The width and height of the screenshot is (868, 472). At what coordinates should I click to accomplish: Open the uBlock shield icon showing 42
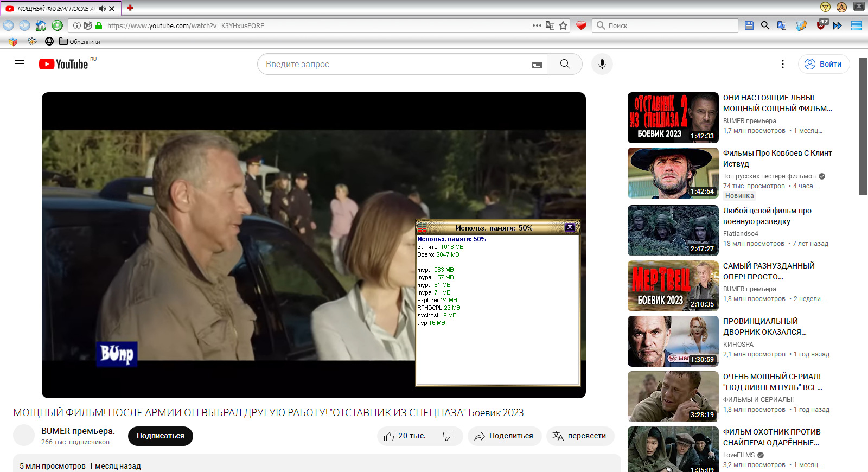[x=821, y=25]
